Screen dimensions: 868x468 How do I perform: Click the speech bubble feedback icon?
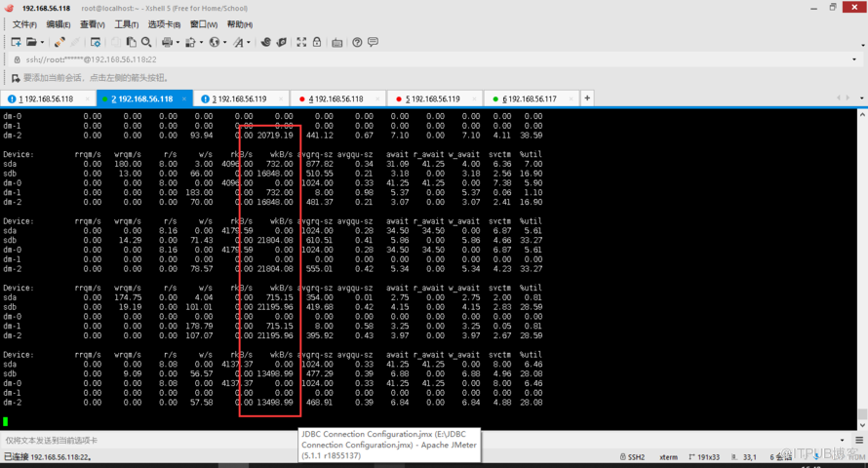(x=374, y=42)
